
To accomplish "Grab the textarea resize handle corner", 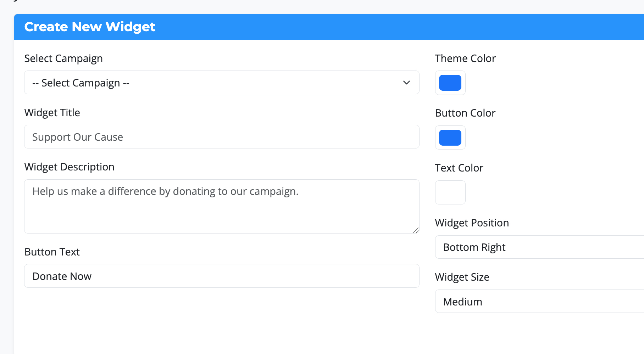I will (x=416, y=230).
